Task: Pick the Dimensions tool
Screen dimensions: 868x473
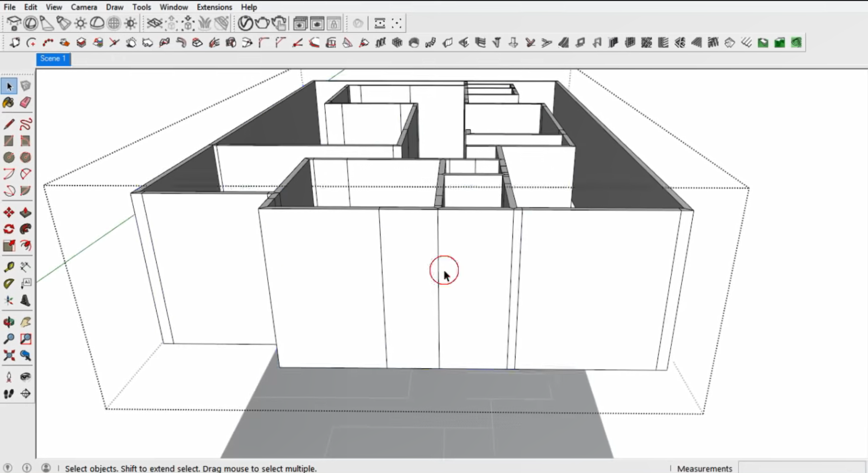Action: tap(25, 267)
